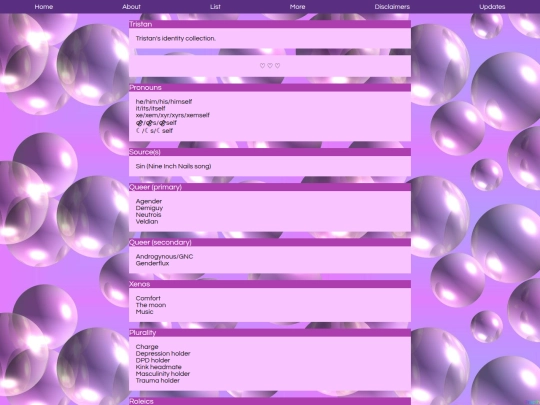
Task: Select 'The moon' entry
Action: click(x=151, y=305)
